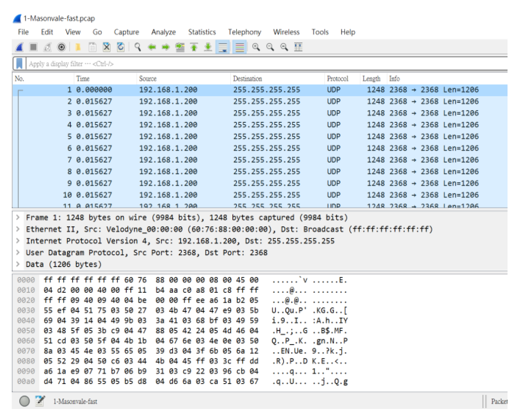
Task: Sort by the Protocol column header
Action: pos(337,79)
